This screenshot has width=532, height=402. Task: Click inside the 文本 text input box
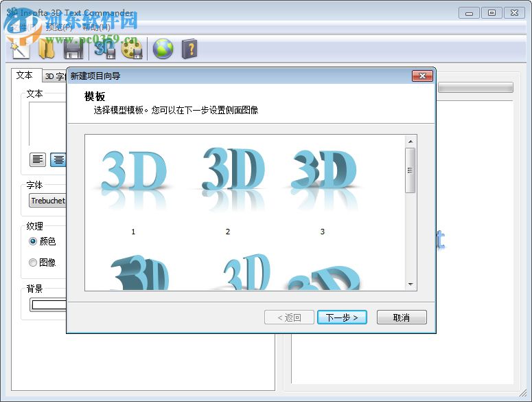point(47,124)
